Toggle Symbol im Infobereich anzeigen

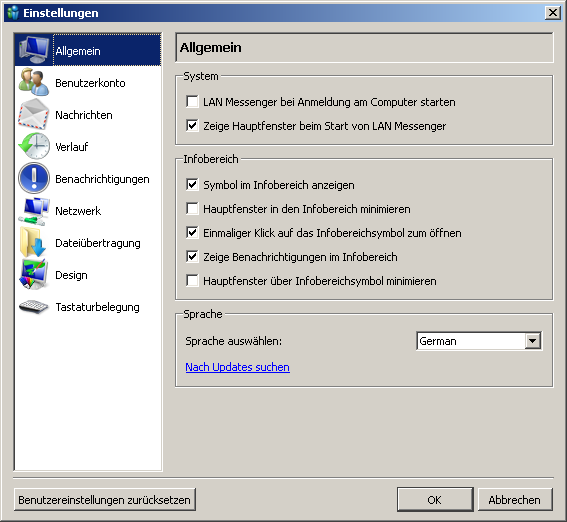[192, 184]
